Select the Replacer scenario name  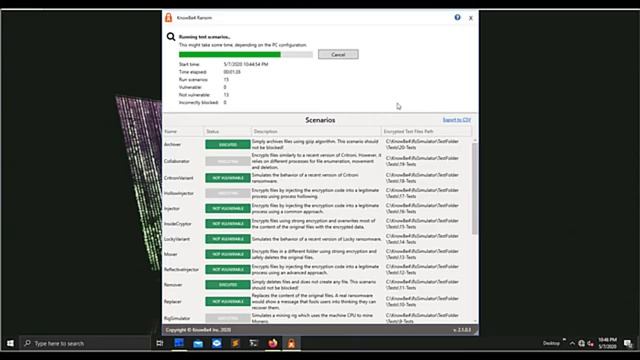click(173, 302)
